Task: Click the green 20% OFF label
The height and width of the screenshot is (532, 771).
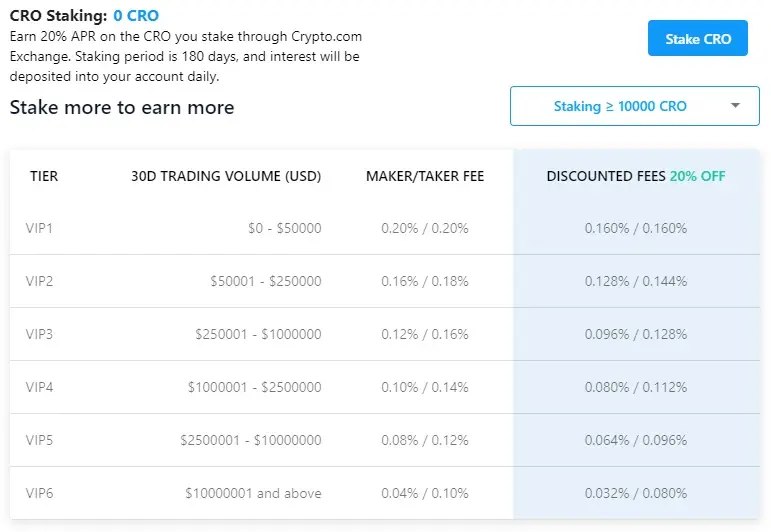Action: point(697,176)
